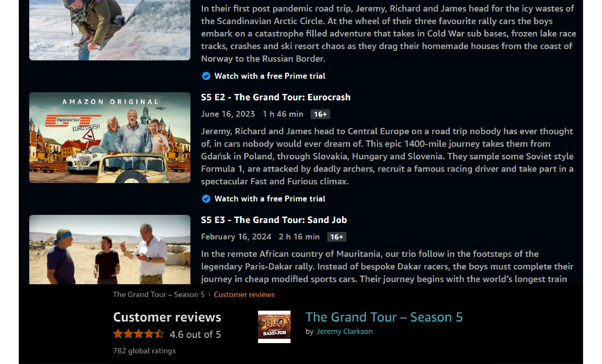Click the 16+ rating badge for Eurocrash
The height and width of the screenshot is (364, 602).
320,114
